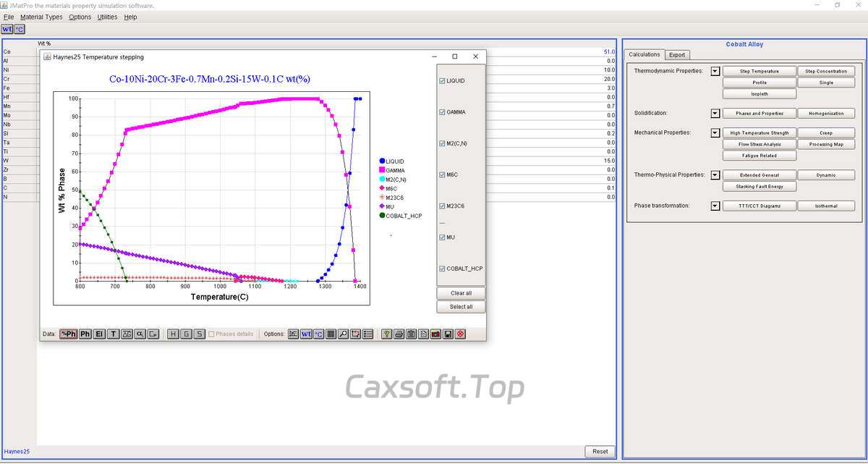Image resolution: width=868 pixels, height=464 pixels.
Task: Click the grid lines icon in Options
Action: tap(331, 334)
